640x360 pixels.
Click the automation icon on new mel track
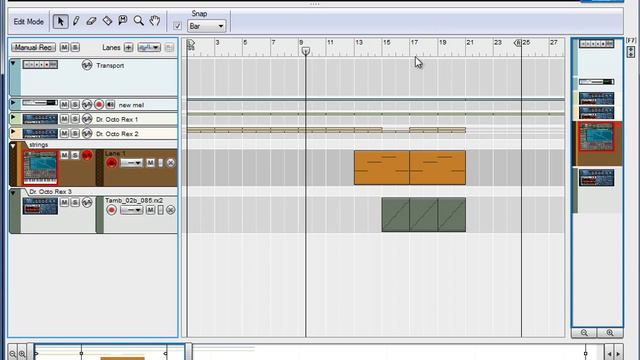pos(87,104)
